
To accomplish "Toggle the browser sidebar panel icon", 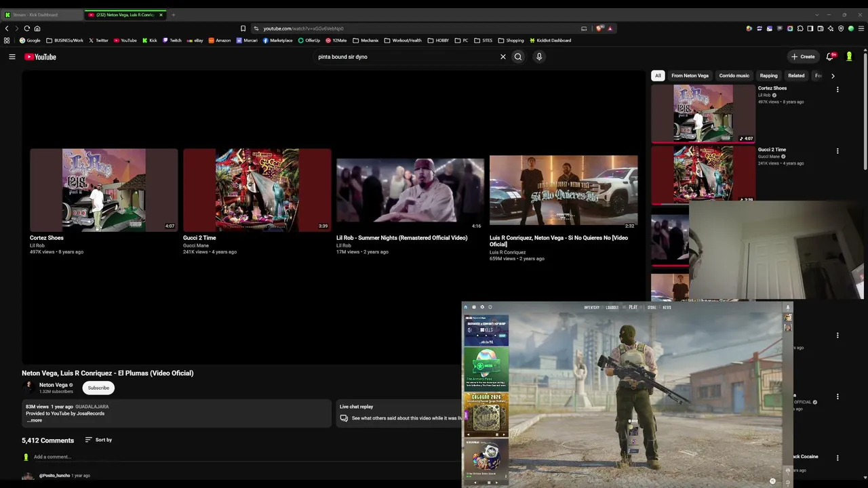I will coord(810,28).
